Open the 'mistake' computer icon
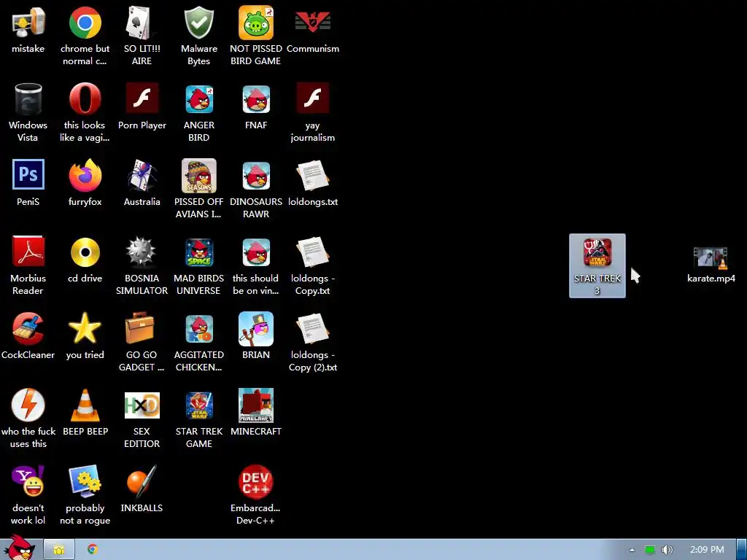747x560 pixels. (x=28, y=23)
